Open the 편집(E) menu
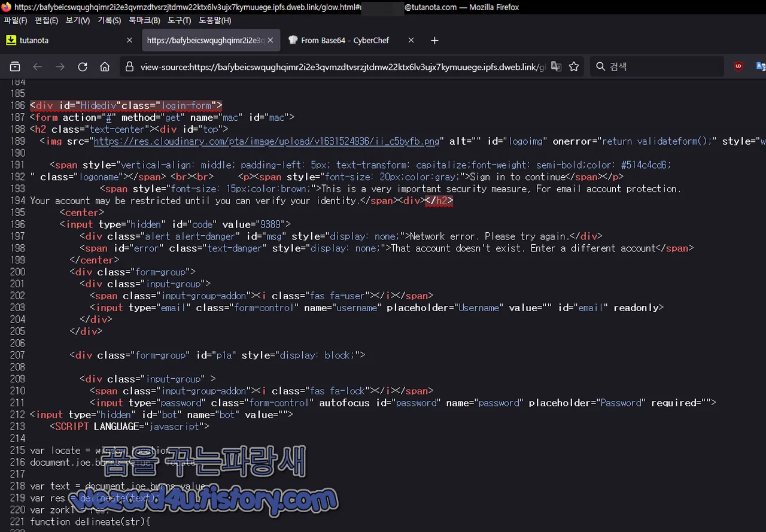The height and width of the screenshot is (532, 766). click(47, 20)
